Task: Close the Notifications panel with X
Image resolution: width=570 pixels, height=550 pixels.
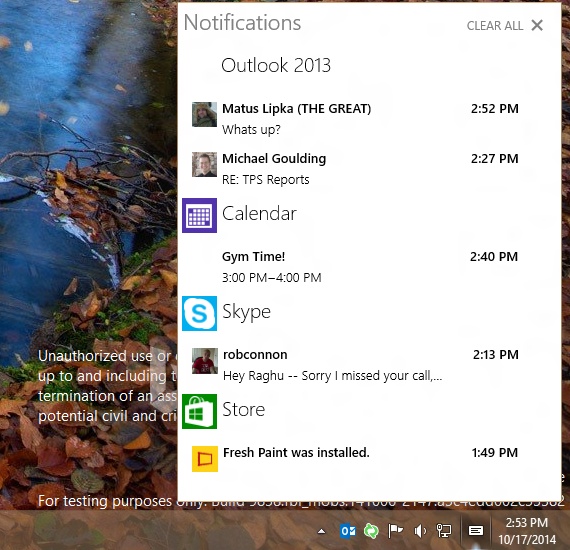Action: tap(537, 25)
